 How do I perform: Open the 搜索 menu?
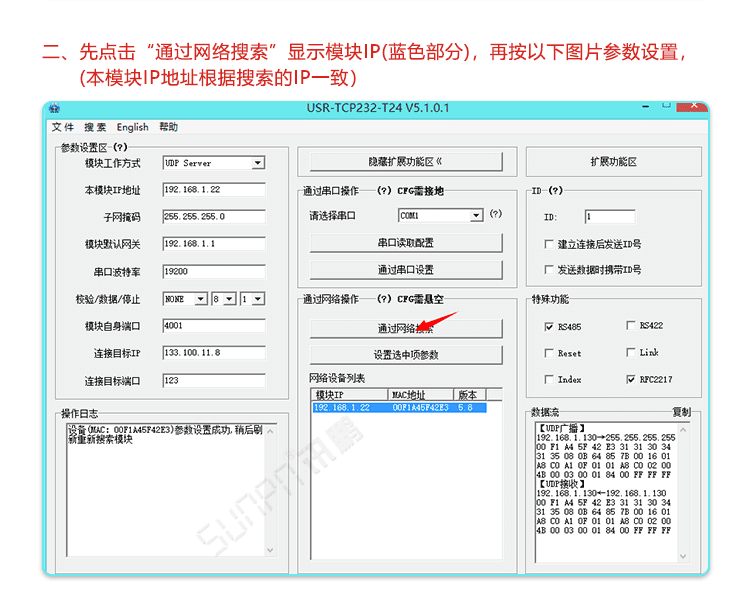pos(95,127)
